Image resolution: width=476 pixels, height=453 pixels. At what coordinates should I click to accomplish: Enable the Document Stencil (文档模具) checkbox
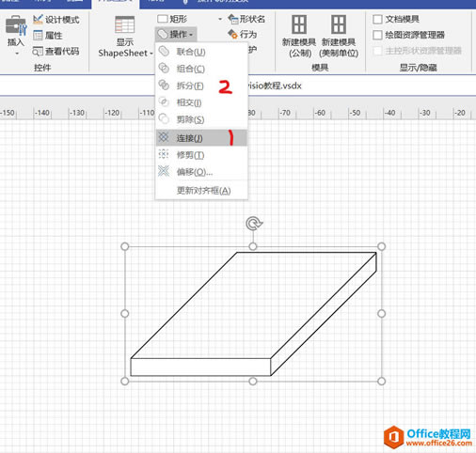coord(377,19)
